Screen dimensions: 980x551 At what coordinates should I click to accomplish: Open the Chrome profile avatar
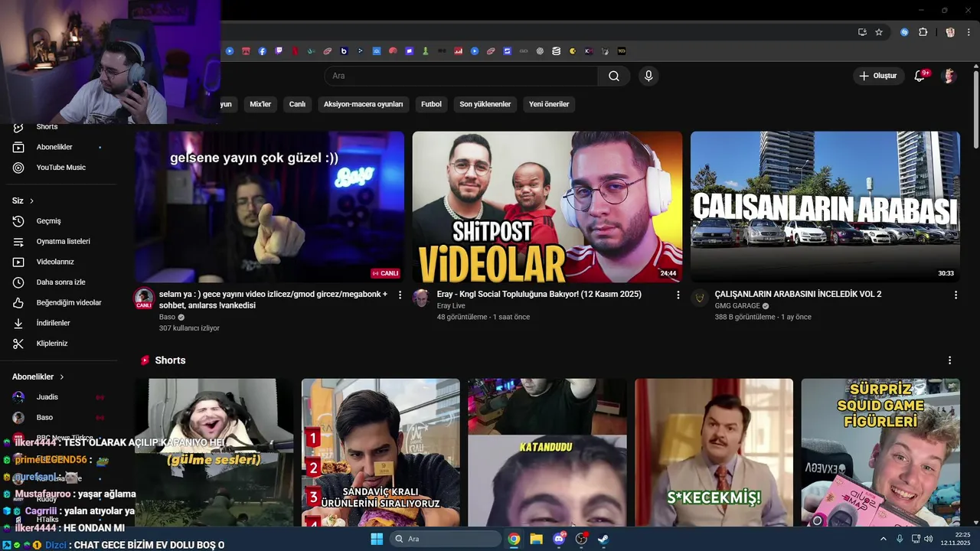point(950,32)
